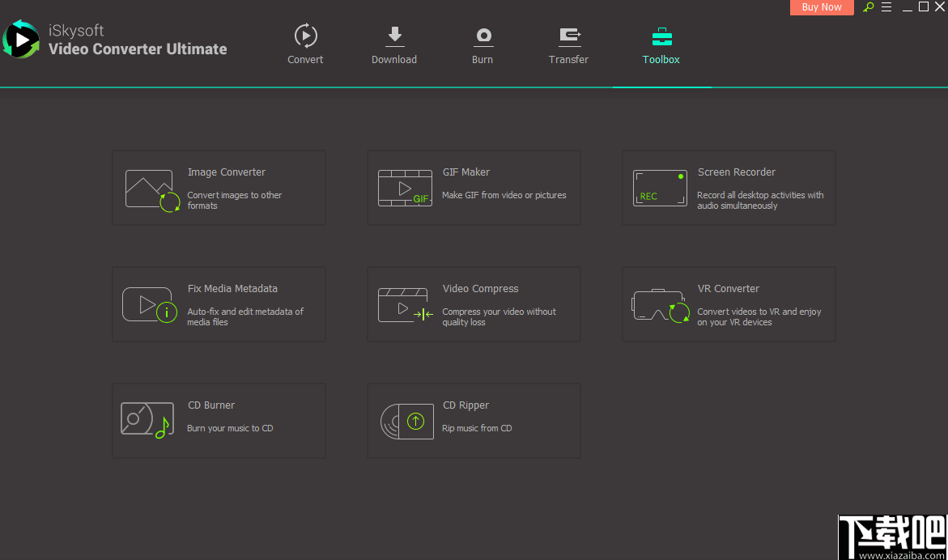Select the Fix Media Metadata title
This screenshot has width=948, height=560.
click(x=233, y=289)
